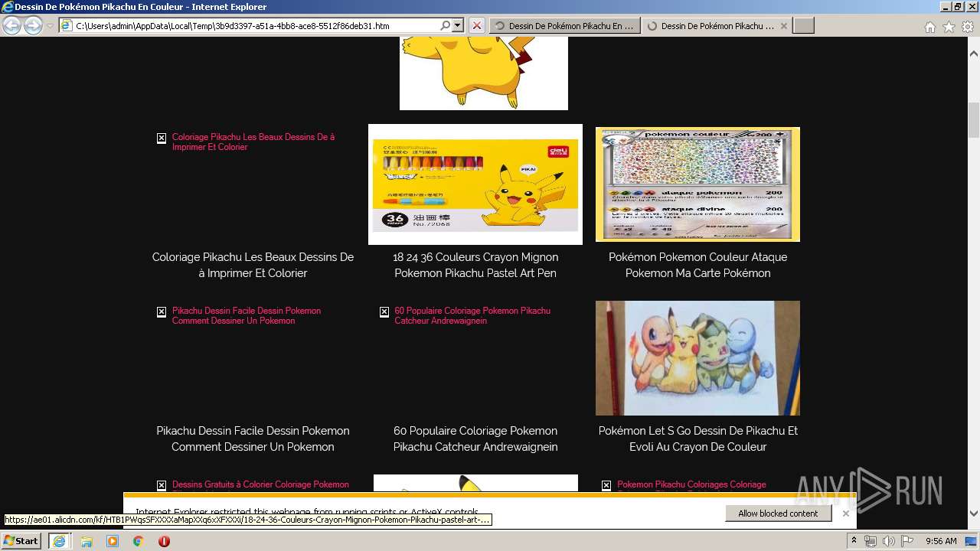Screen dimensions: 980x551
Task: Show hidden system tray icons
Action: [854, 541]
